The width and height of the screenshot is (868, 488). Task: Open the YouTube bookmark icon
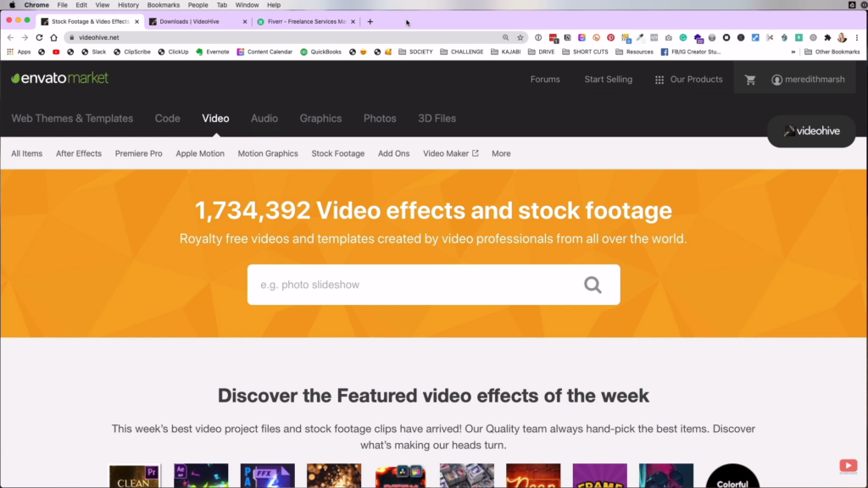coord(56,52)
